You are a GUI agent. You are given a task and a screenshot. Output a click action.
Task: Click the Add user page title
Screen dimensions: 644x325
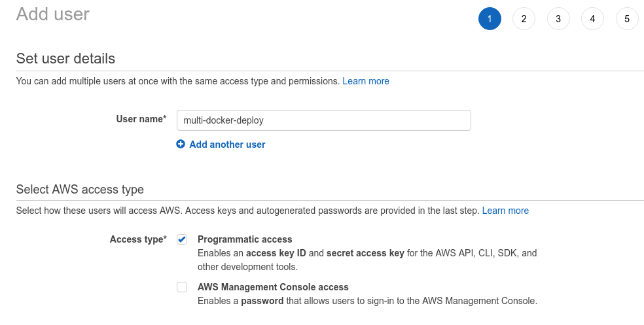52,14
